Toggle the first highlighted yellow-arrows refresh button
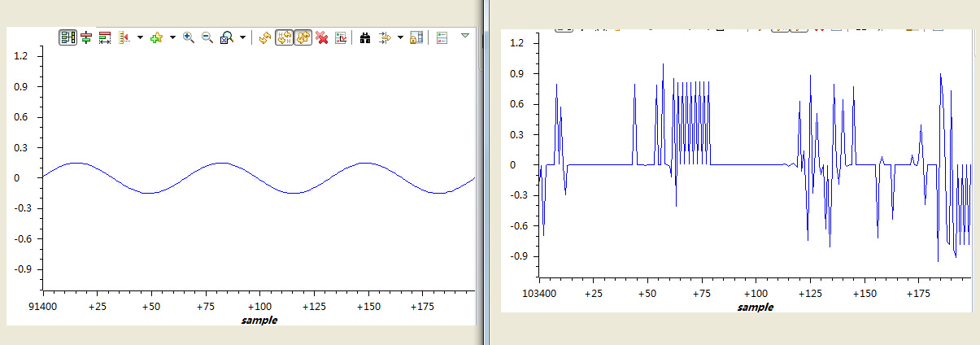Image resolution: width=980 pixels, height=345 pixels. click(285, 37)
